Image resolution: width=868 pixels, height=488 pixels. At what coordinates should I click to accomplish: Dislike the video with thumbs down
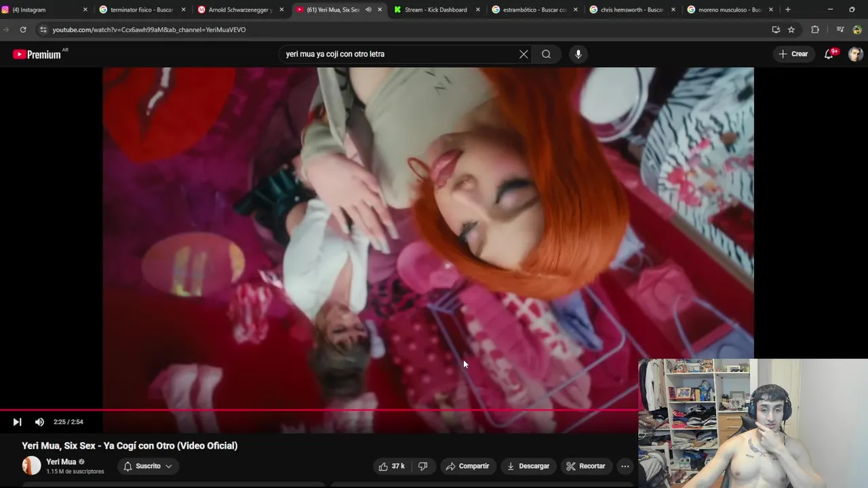click(423, 466)
